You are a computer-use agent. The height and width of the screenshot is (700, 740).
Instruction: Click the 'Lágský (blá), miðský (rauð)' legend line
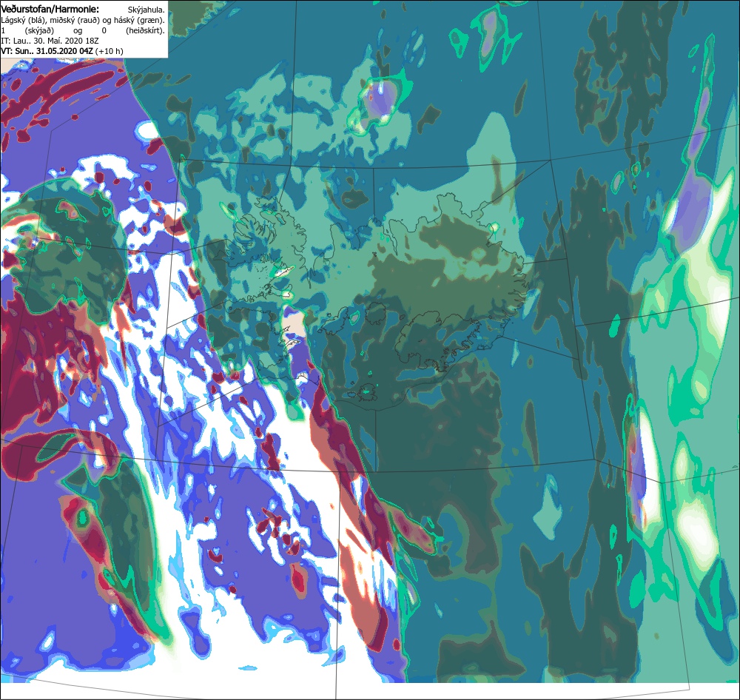(x=83, y=20)
